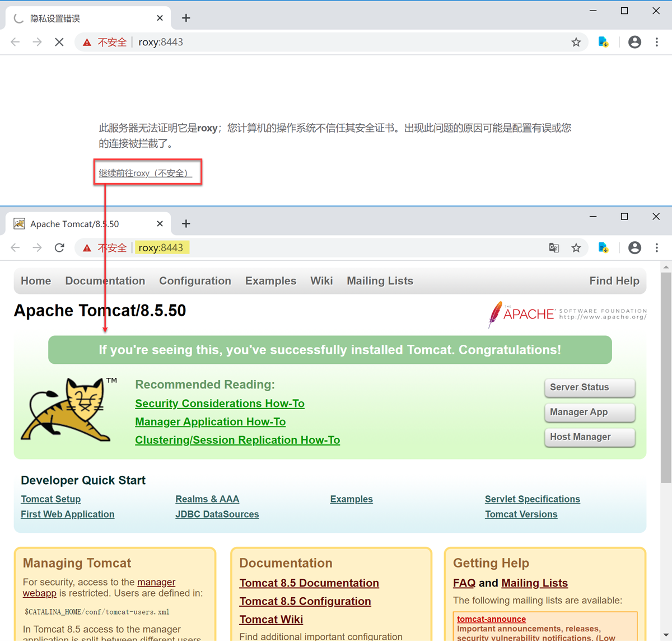Screen dimensions: 672x642
Task: Click the Server Status button
Action: point(590,387)
